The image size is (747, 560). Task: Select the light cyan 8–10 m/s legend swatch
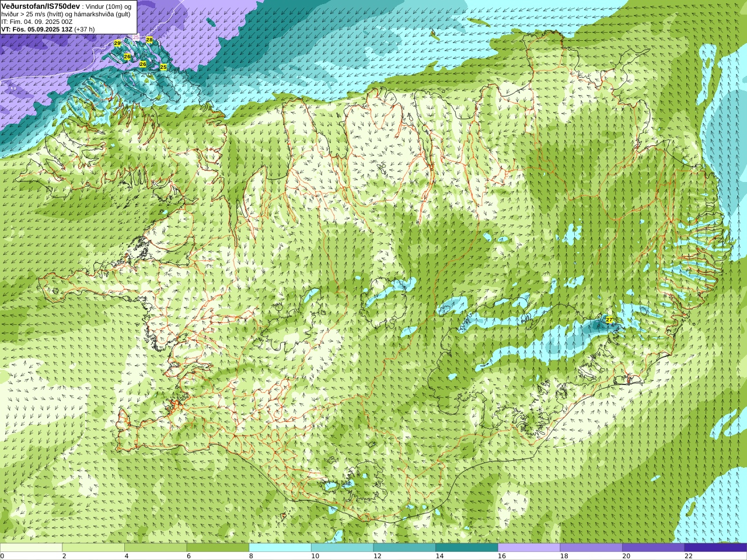280,548
